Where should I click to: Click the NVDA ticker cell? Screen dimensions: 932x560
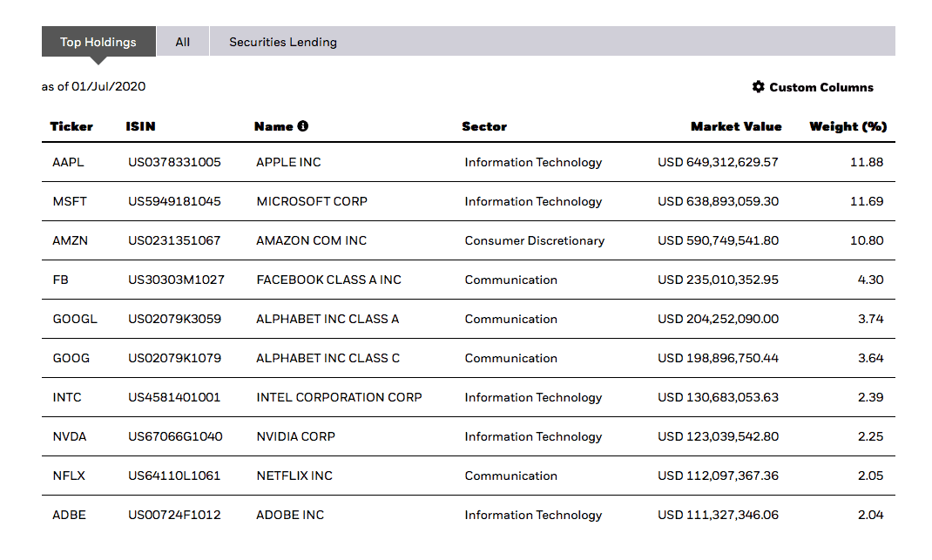pos(70,436)
